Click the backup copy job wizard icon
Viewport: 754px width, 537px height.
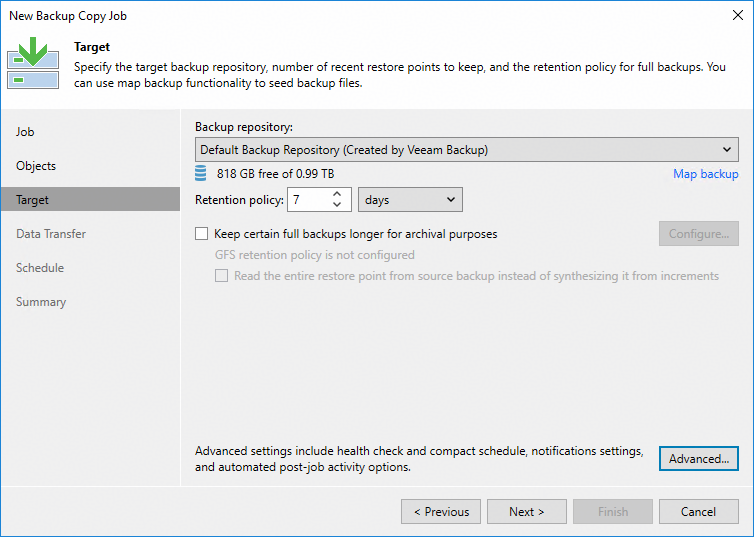coord(33,63)
